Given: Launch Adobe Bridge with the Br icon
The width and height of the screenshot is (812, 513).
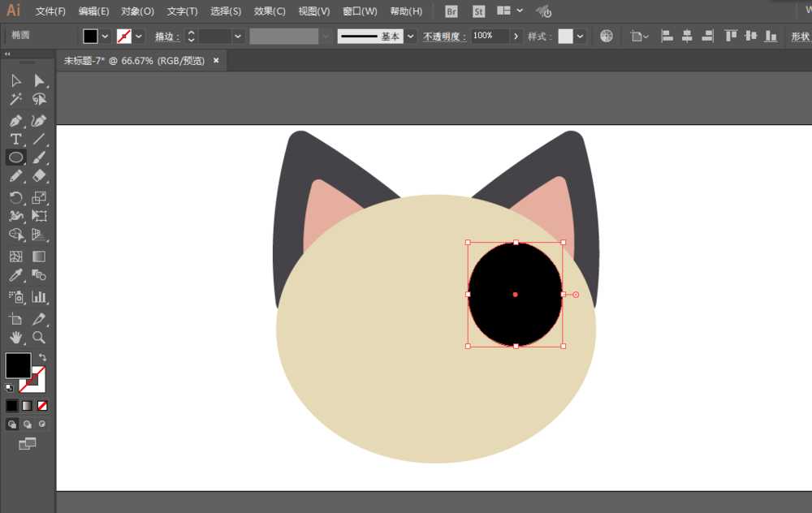Looking at the screenshot, I should 450,11.
